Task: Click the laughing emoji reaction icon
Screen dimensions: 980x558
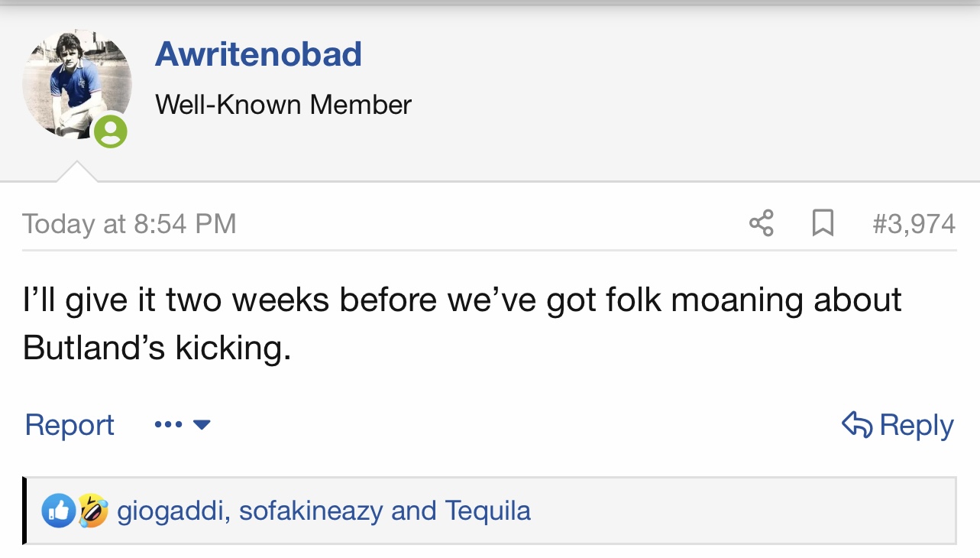Action: [x=92, y=511]
